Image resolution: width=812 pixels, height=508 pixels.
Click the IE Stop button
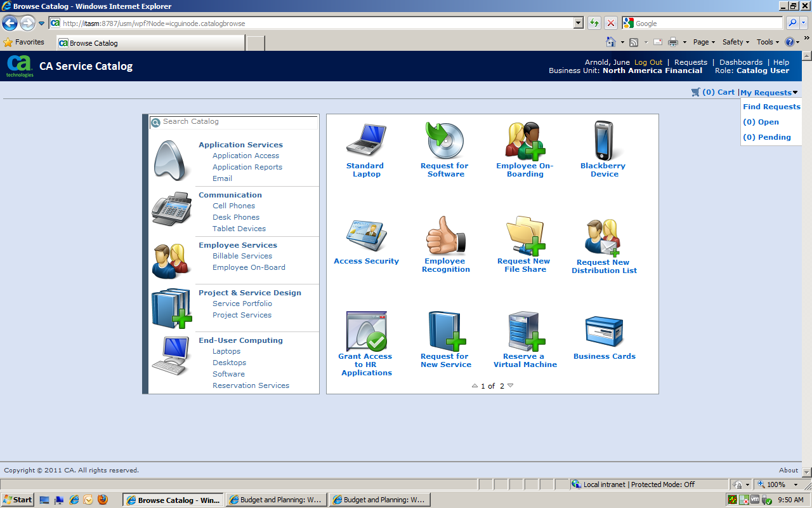[610, 23]
